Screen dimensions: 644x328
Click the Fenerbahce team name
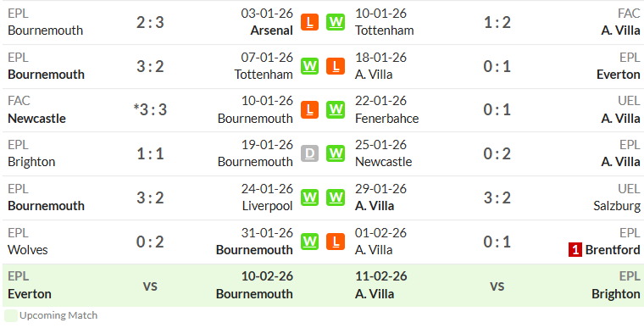point(387,119)
